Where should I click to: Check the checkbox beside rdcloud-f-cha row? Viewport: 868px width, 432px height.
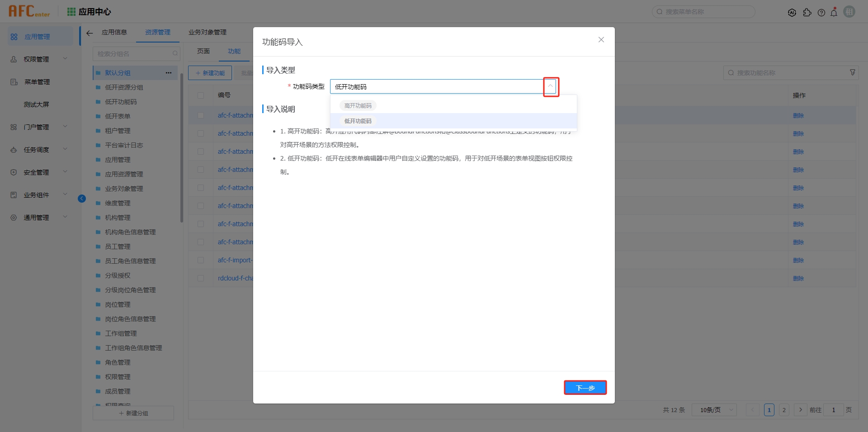point(201,278)
